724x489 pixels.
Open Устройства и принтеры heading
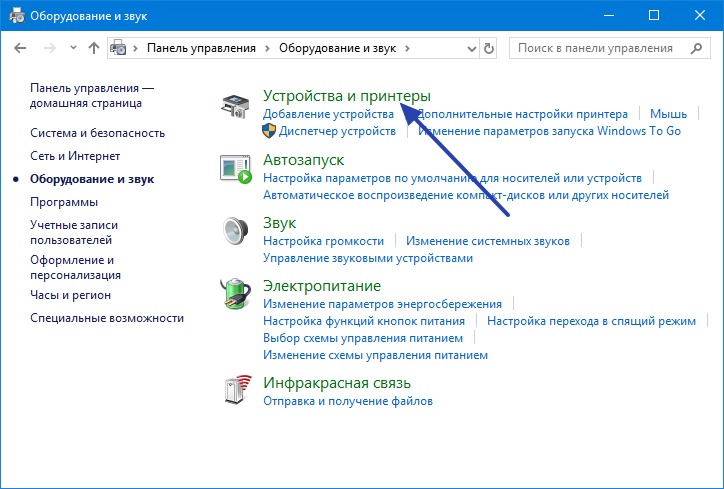(347, 96)
